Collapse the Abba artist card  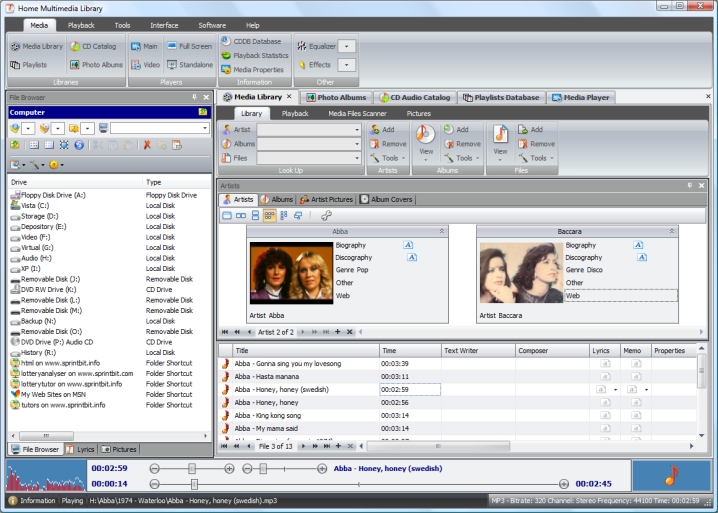tap(441, 231)
